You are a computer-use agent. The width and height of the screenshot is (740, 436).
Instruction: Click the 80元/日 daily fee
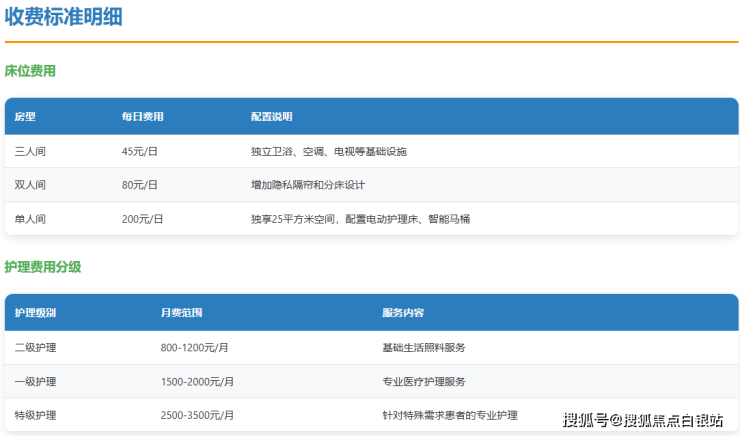point(140,185)
